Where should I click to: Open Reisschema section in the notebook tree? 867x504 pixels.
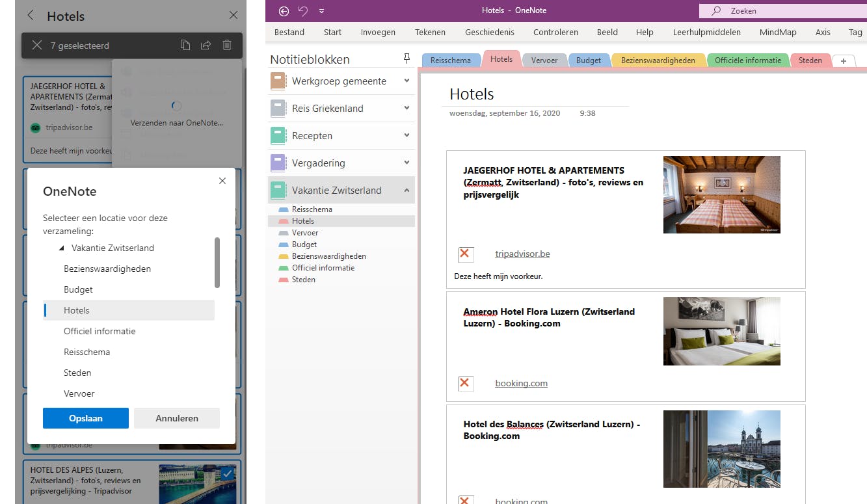point(341,209)
